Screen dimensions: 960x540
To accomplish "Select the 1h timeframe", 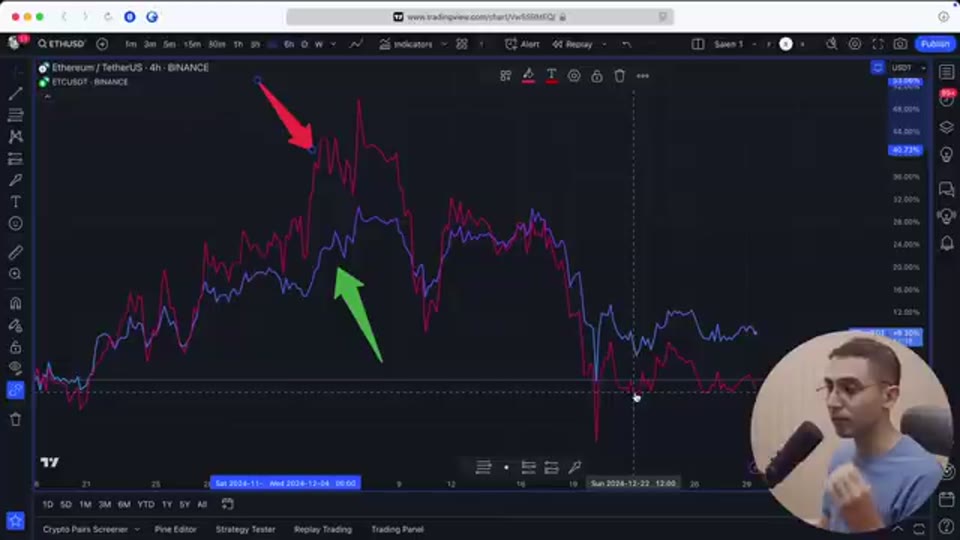I will [x=238, y=44].
